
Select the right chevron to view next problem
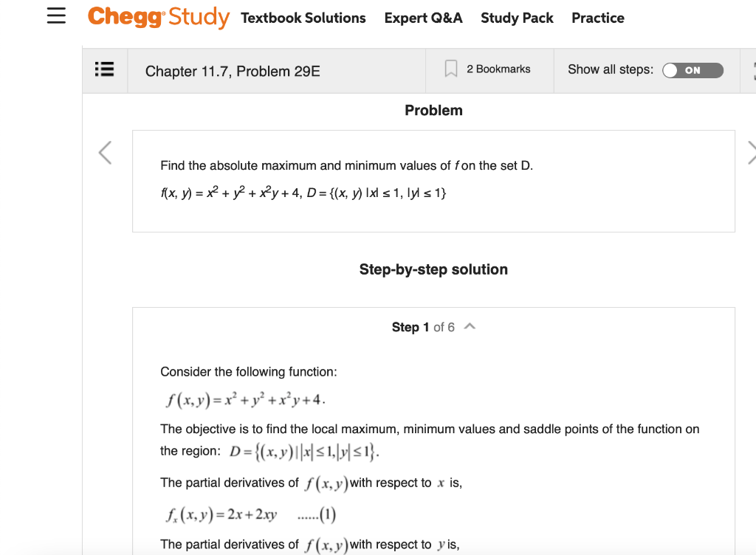[752, 152]
